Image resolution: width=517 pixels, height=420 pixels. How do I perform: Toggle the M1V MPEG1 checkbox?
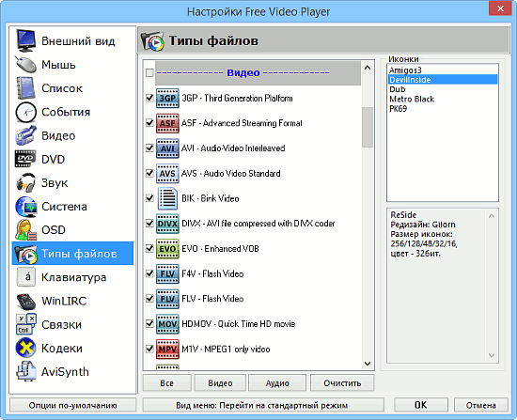click(149, 349)
